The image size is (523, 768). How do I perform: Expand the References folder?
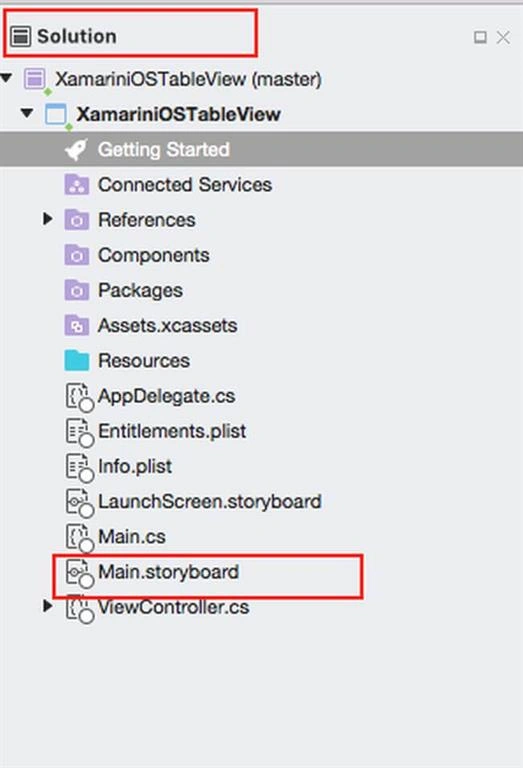48,219
